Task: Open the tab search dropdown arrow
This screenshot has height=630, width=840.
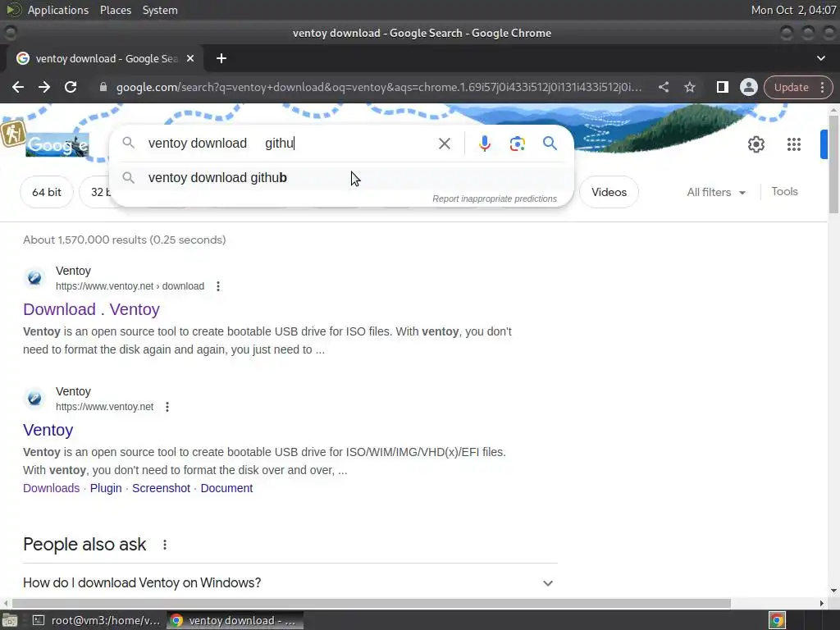Action: [x=820, y=58]
